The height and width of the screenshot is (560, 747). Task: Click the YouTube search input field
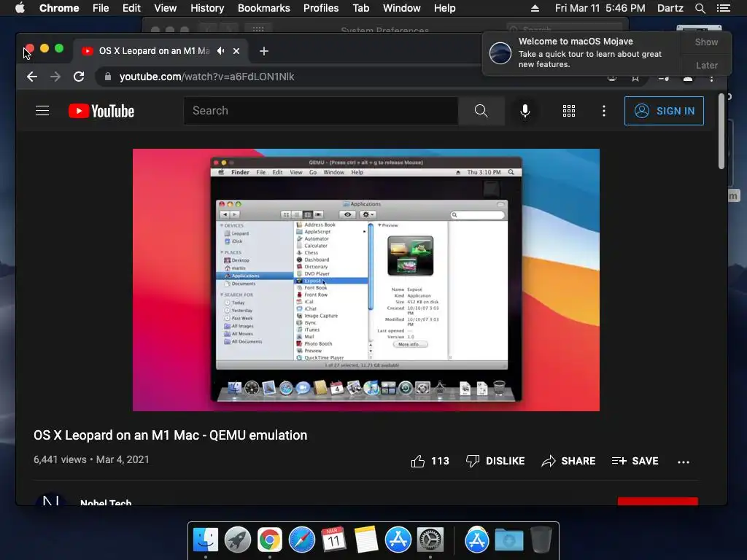pos(321,111)
